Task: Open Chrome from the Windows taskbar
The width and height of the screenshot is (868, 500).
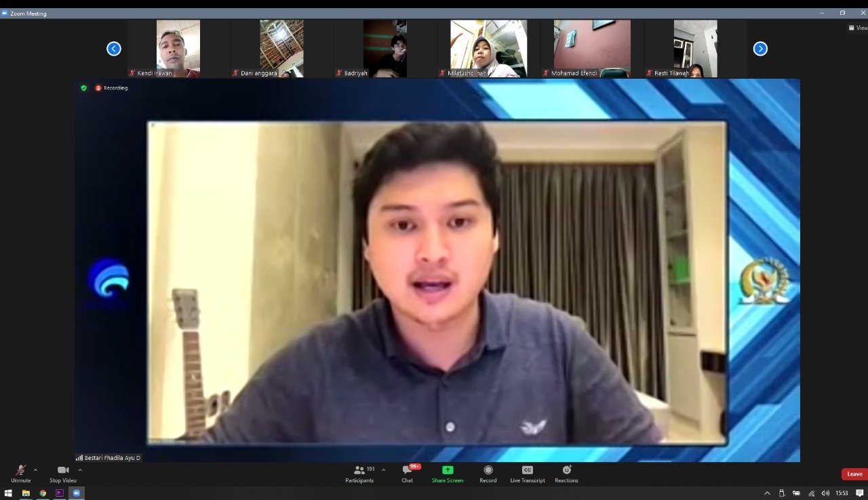Action: [x=43, y=493]
